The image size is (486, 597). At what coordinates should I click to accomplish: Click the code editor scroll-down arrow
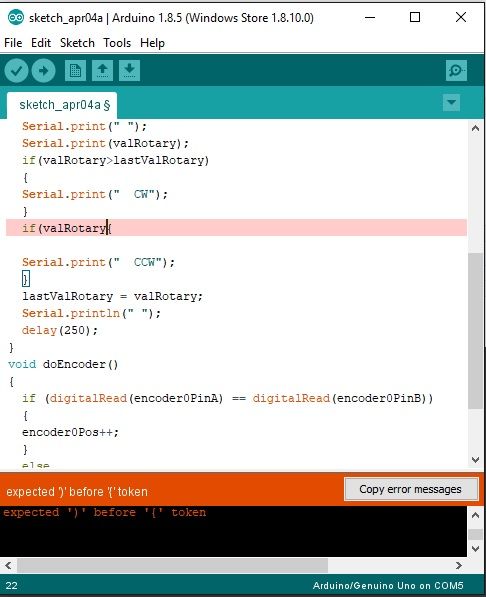(475, 460)
